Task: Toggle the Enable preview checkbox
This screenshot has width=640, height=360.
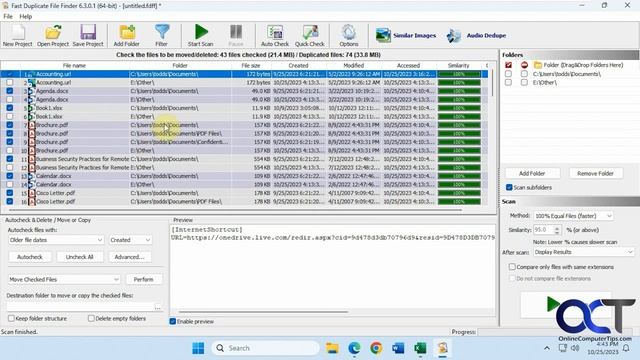Action: pyautogui.click(x=173, y=322)
